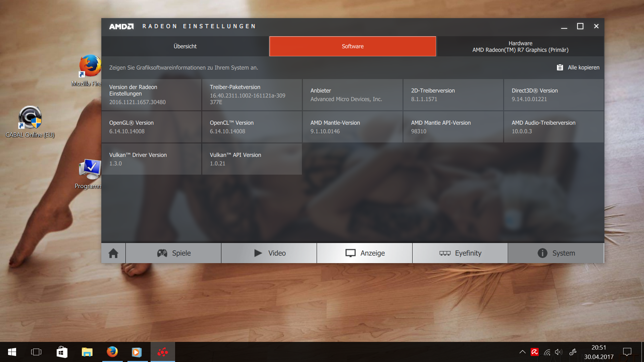Open Windows Start menu
The height and width of the screenshot is (362, 644).
click(x=12, y=352)
